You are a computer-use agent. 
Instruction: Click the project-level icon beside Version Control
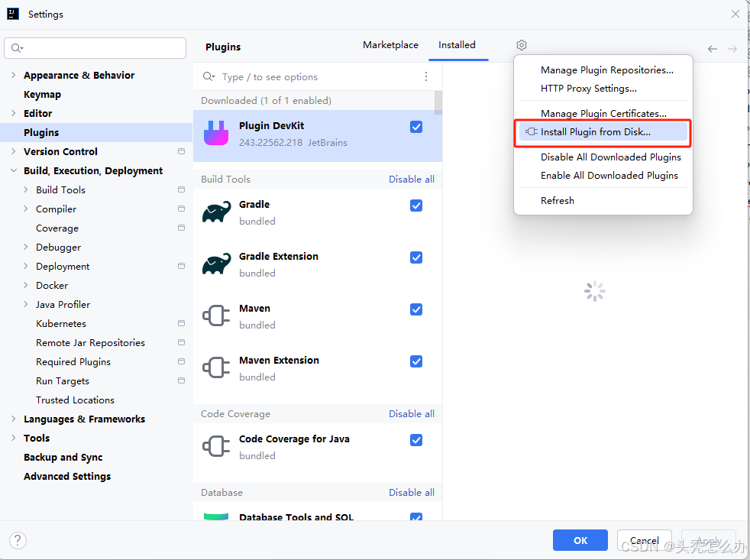[181, 151]
